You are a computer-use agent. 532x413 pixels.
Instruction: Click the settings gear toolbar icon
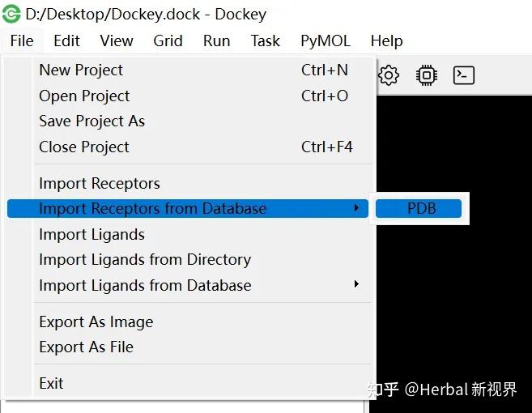point(389,75)
